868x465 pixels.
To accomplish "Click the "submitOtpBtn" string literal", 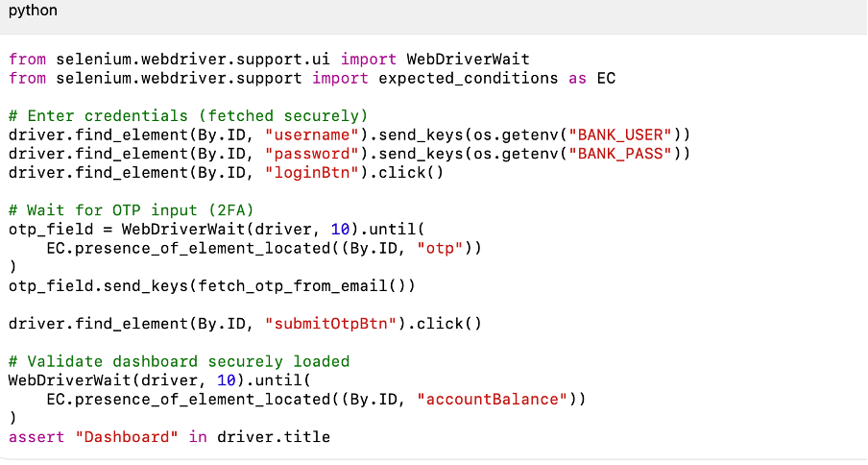I will pos(330,324).
